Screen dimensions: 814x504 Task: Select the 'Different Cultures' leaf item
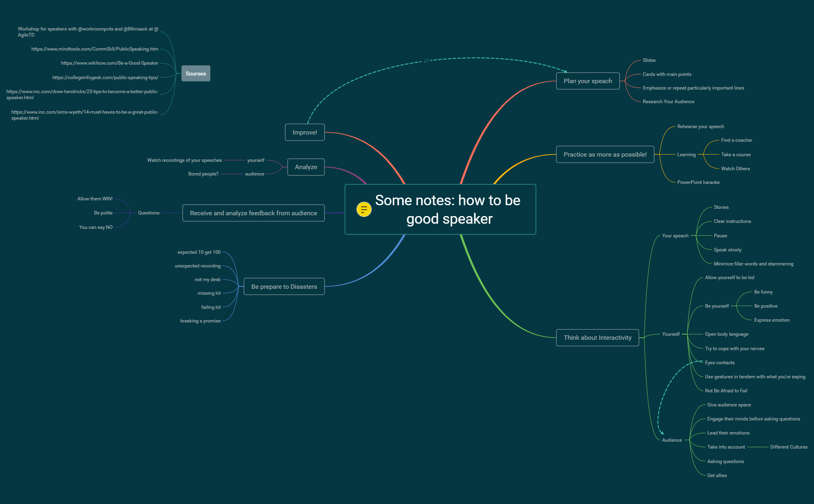[x=788, y=447]
